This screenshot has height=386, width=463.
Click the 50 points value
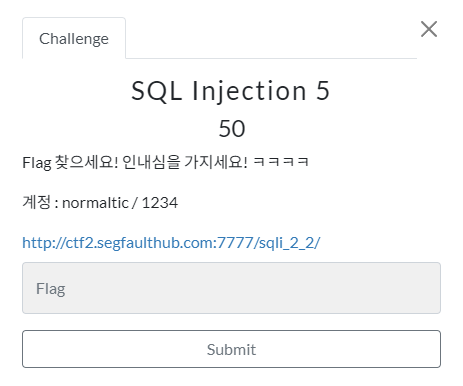point(232,129)
